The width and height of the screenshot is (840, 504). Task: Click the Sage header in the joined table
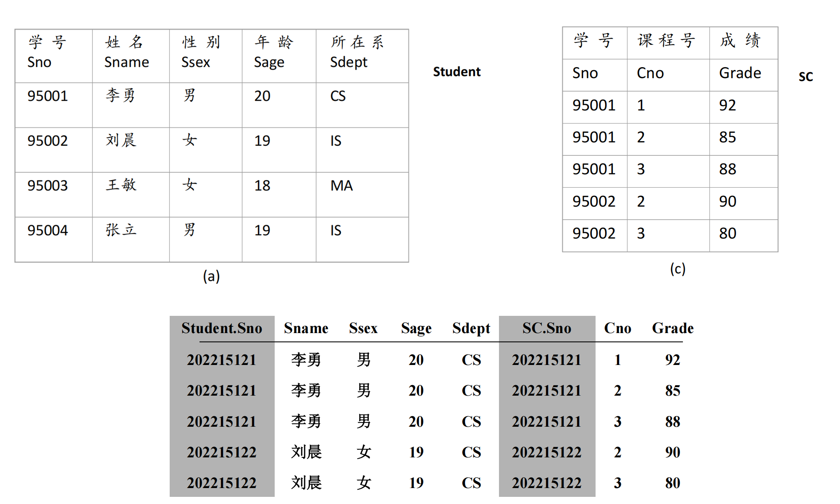(416, 328)
